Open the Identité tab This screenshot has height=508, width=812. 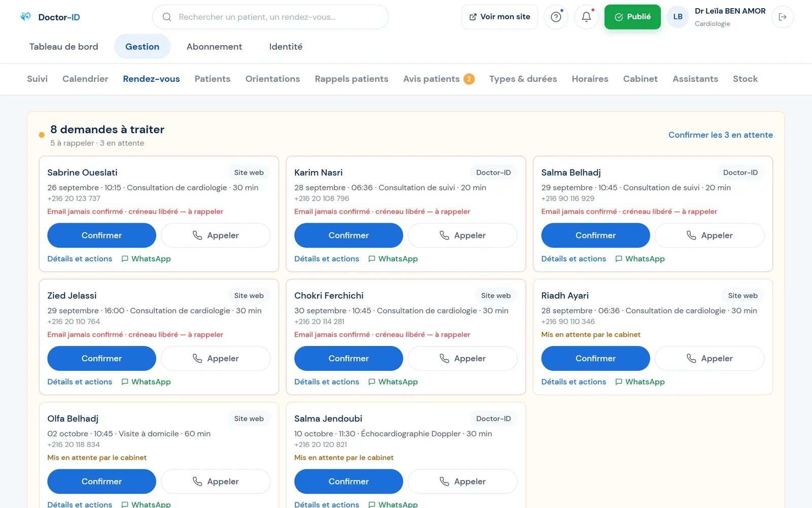(x=286, y=47)
